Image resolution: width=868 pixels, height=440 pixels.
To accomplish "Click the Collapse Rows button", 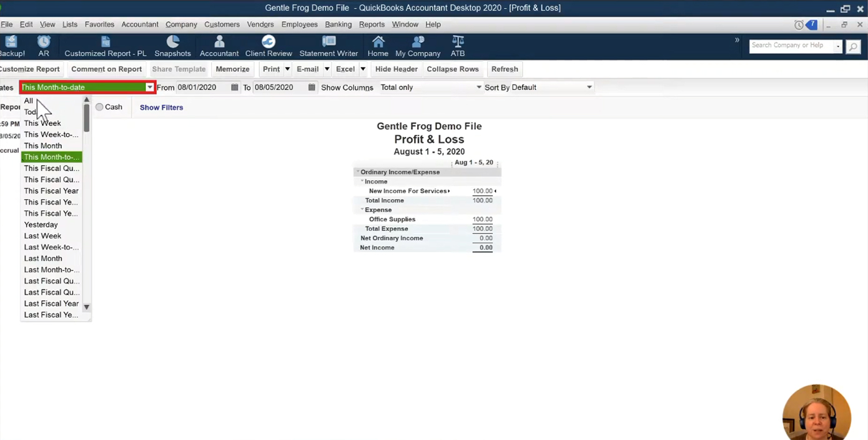I will (453, 69).
